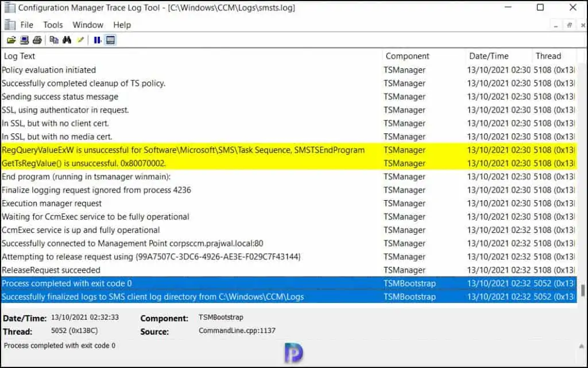Maximize the Trace Log Tool window
588x368 pixels.
pyautogui.click(x=540, y=7)
